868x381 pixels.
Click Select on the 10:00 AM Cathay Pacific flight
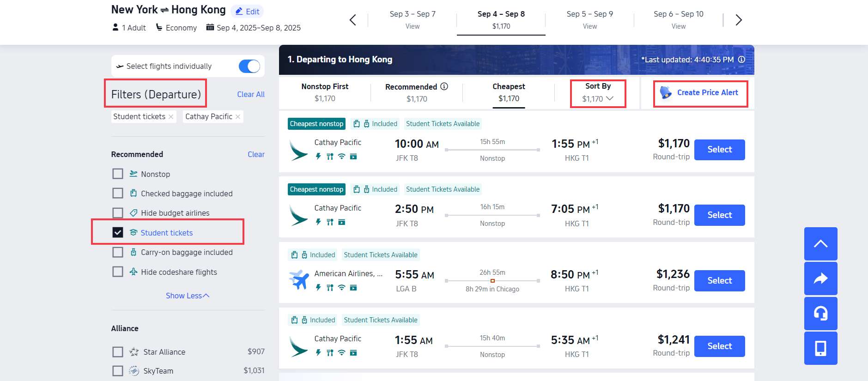719,150
